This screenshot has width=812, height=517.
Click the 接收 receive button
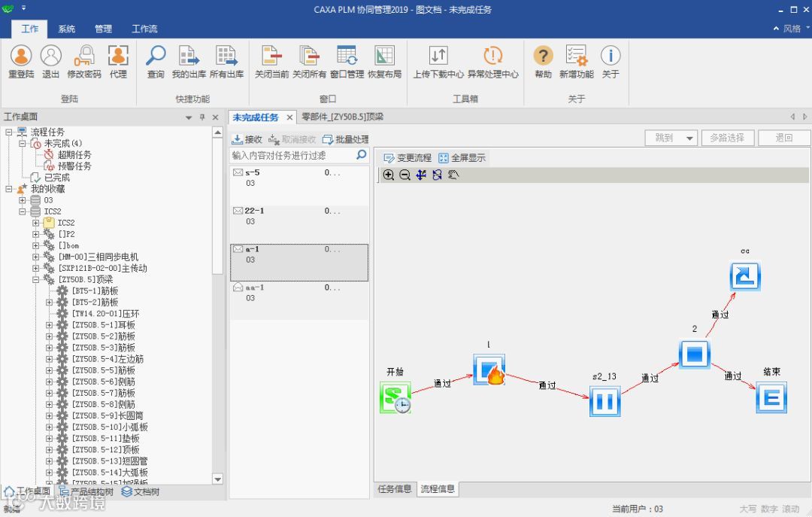click(x=247, y=139)
